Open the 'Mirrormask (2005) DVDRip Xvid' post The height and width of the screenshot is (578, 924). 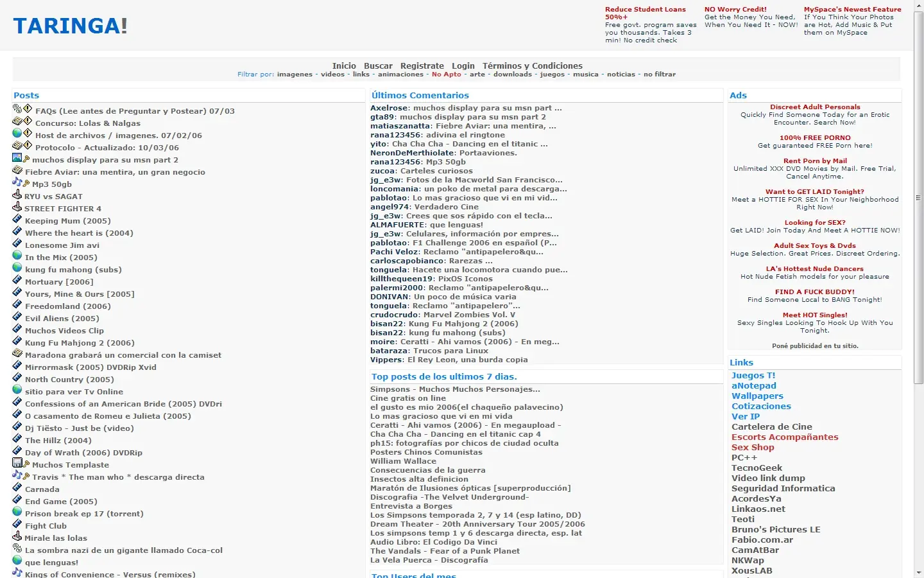point(90,367)
